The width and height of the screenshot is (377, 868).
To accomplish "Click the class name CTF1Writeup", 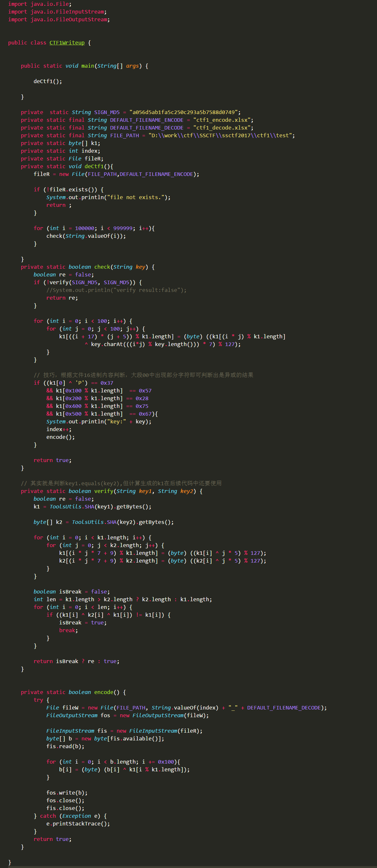I will click(67, 43).
